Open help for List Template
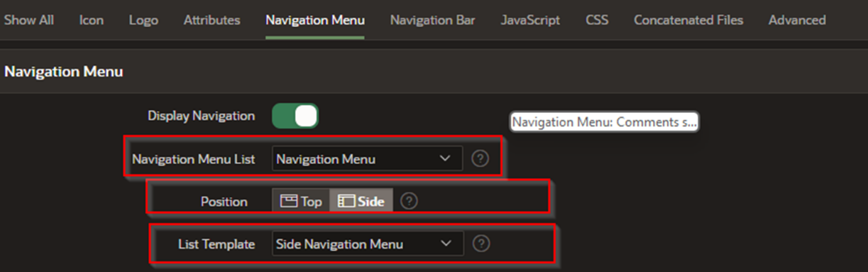This screenshot has height=272, width=868. pyautogui.click(x=481, y=244)
